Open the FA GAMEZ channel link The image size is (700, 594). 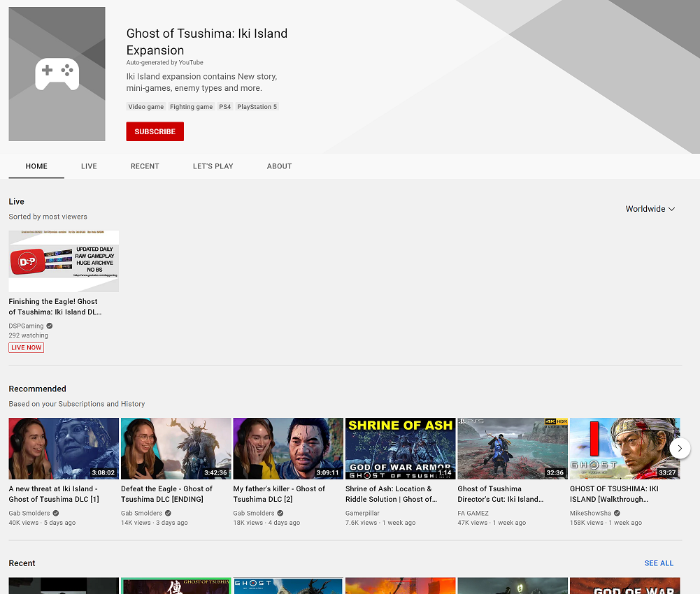point(473,513)
